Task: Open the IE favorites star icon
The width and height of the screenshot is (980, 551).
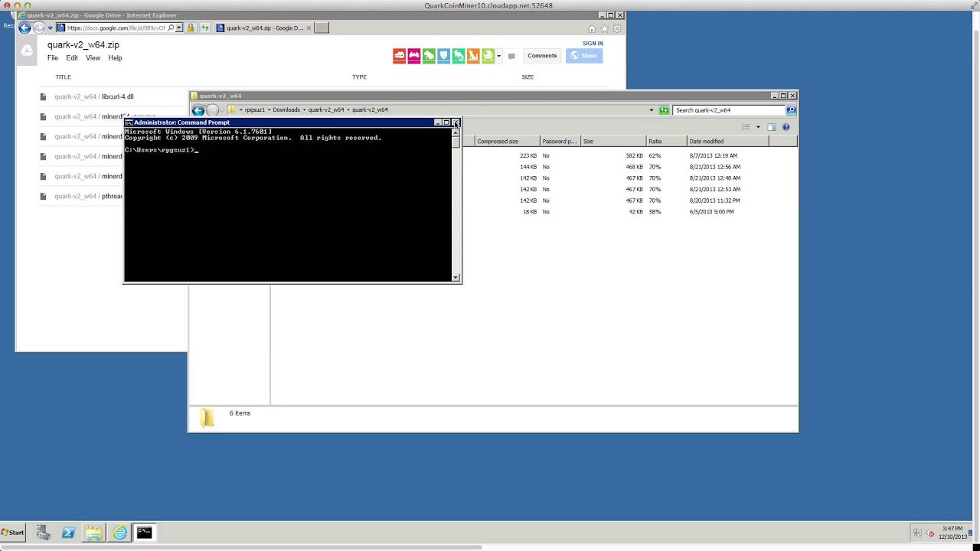Action: click(x=604, y=29)
